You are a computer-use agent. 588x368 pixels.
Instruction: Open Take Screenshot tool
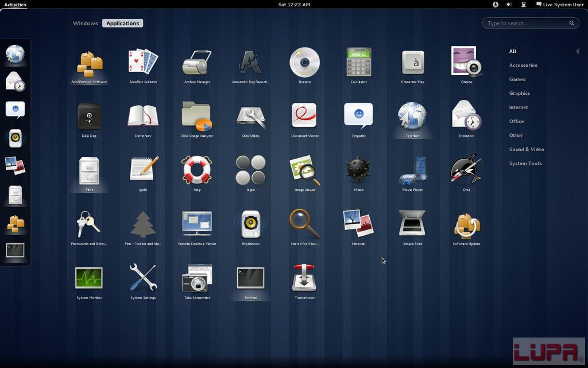[197, 282]
